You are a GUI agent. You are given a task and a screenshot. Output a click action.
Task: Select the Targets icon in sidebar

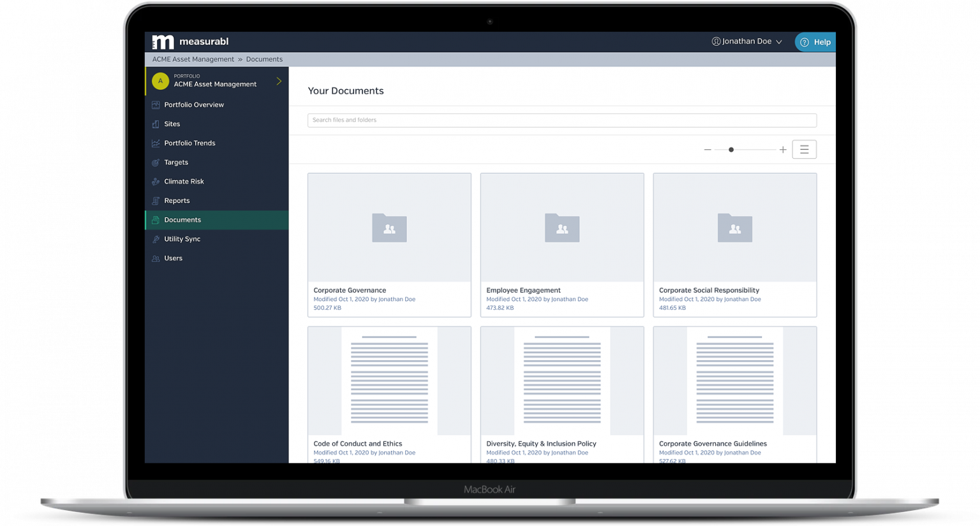coord(155,162)
